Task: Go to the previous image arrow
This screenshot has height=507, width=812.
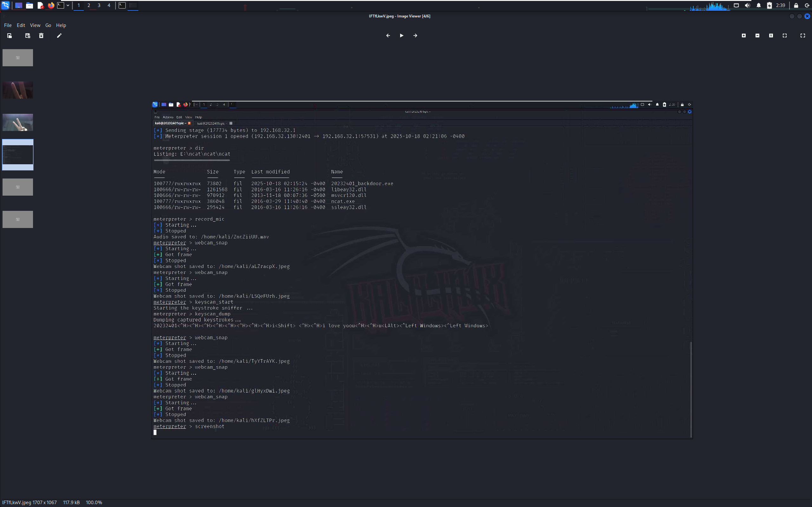Action: pyautogui.click(x=388, y=36)
